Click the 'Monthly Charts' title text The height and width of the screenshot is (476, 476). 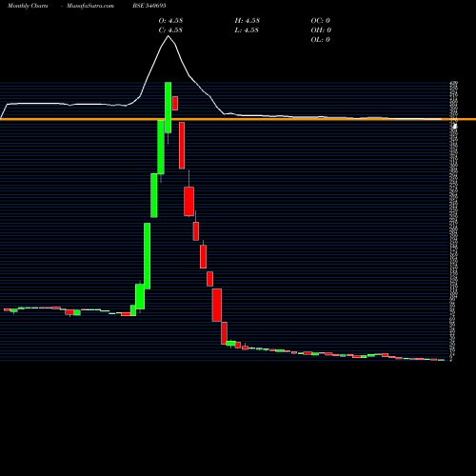pyautogui.click(x=28, y=6)
